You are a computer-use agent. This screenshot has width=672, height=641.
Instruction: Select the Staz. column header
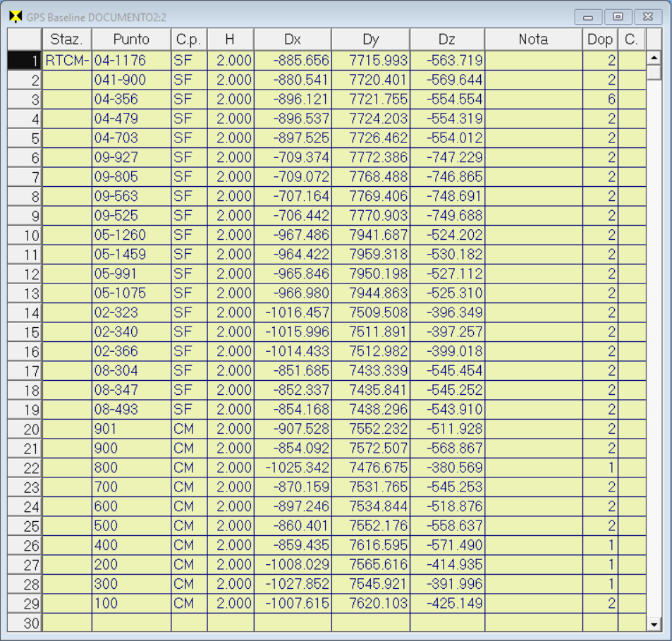pos(67,39)
